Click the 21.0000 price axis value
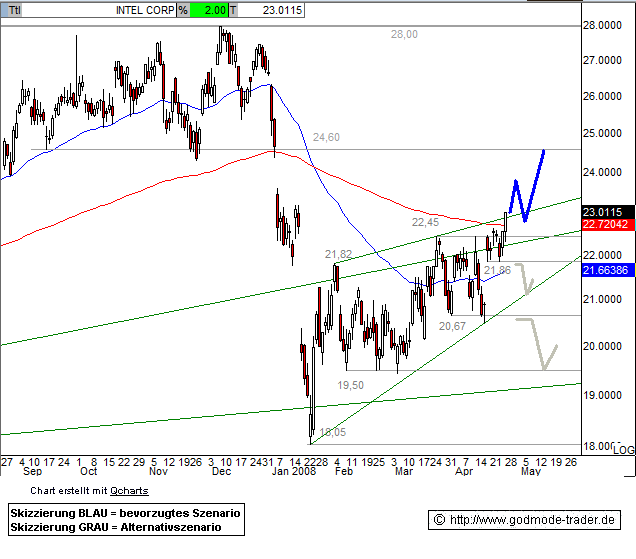Viewport: 636px width, 559px height. 602,299
